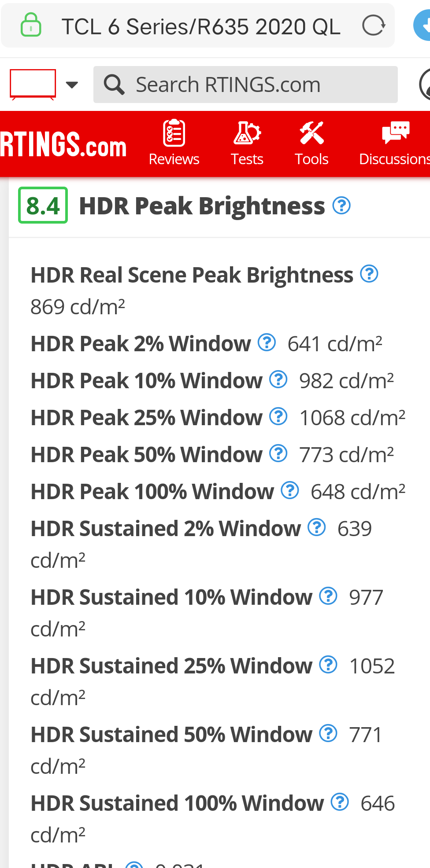Focus the Search RTINGS.com field
Screen dimensions: 430x868
coord(245,85)
